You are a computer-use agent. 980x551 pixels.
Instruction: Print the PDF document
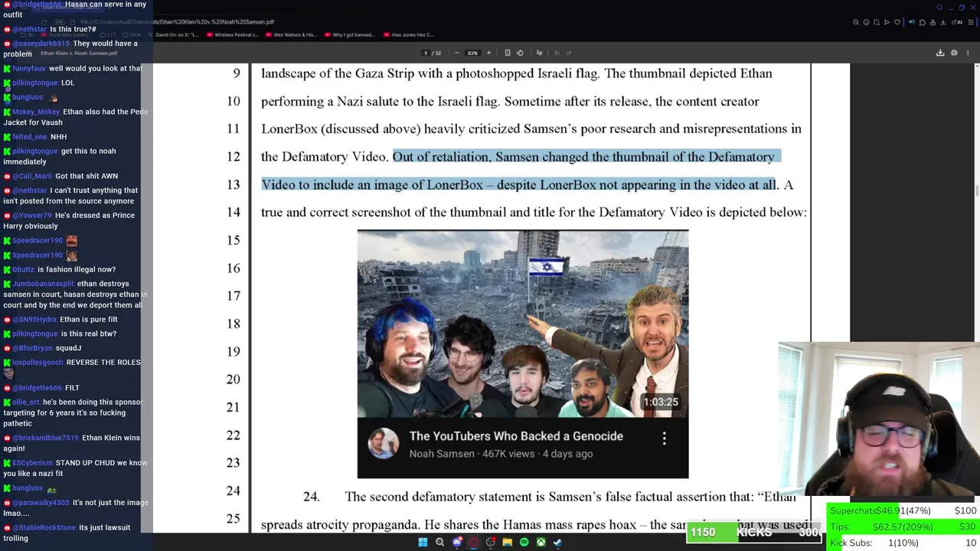pyautogui.click(x=954, y=53)
